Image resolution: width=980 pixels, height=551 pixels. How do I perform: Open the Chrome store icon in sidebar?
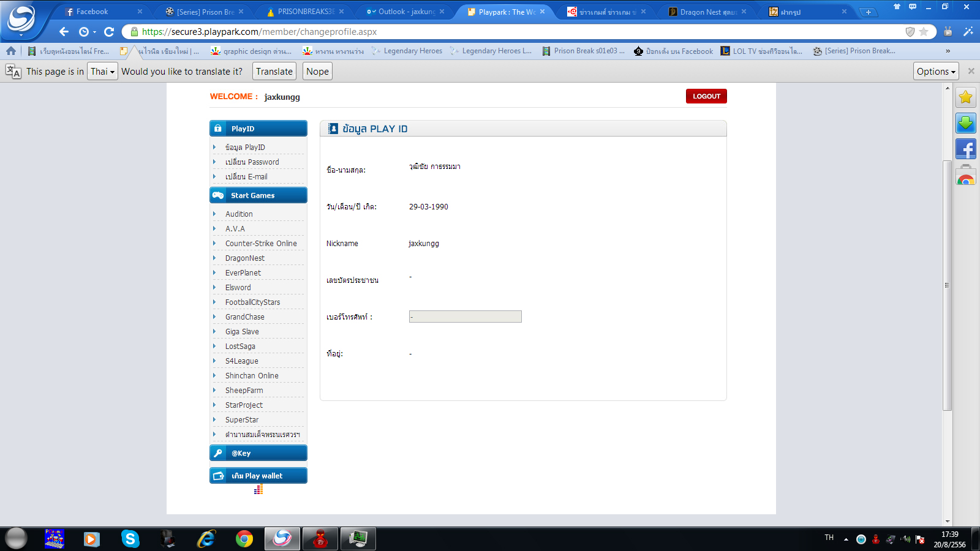click(966, 175)
